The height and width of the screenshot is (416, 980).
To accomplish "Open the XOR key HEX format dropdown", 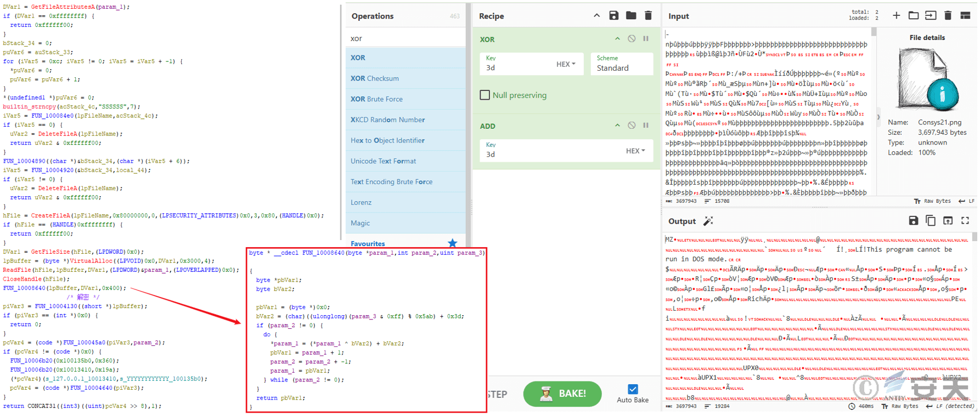I will [566, 64].
